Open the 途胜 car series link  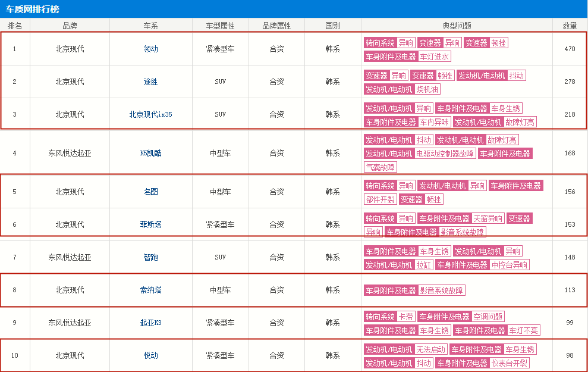[x=151, y=82]
